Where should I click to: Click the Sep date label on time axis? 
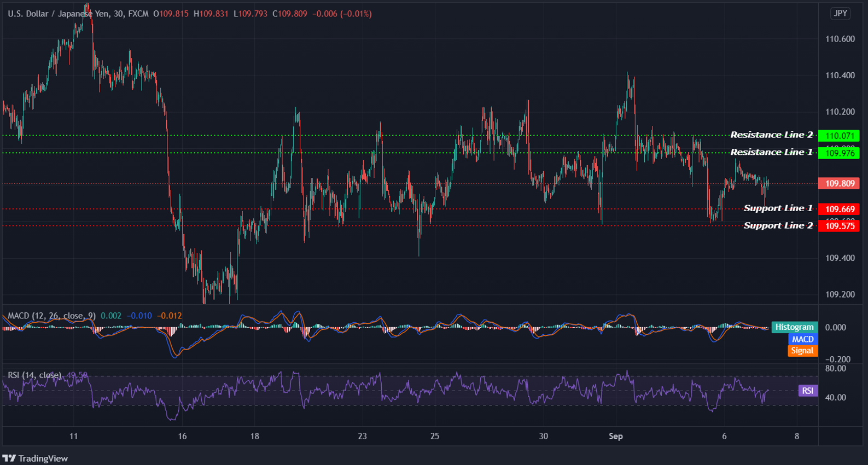pyautogui.click(x=616, y=436)
